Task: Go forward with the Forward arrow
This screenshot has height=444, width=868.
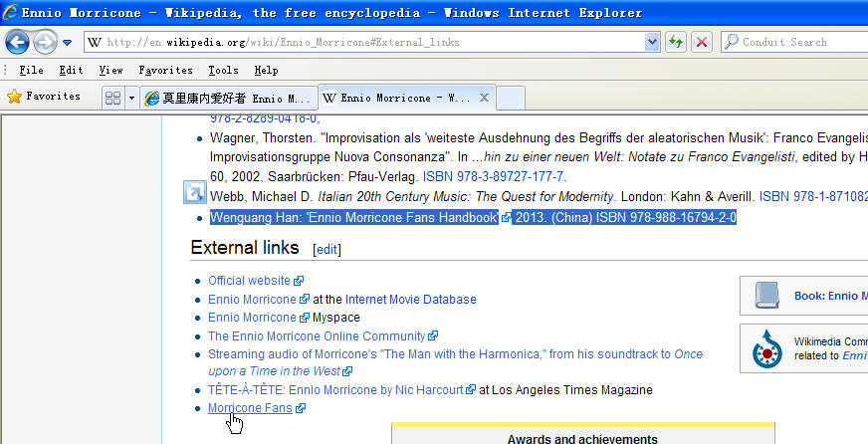Action: pos(46,42)
